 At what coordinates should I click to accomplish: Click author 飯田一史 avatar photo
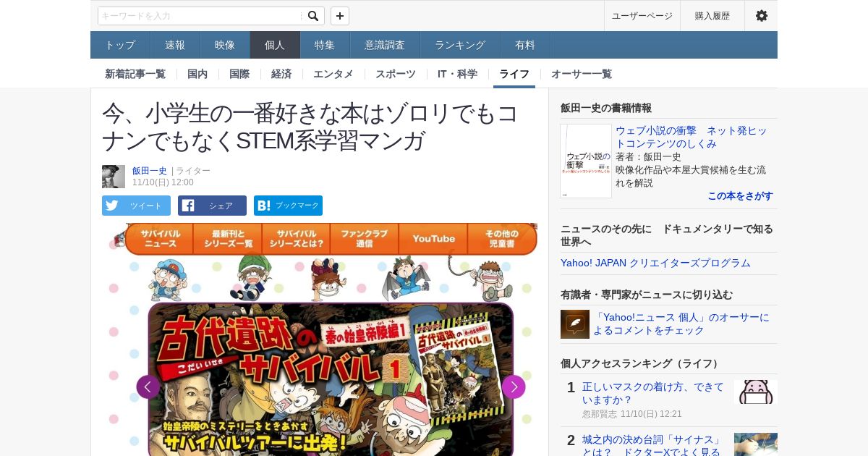tap(114, 177)
